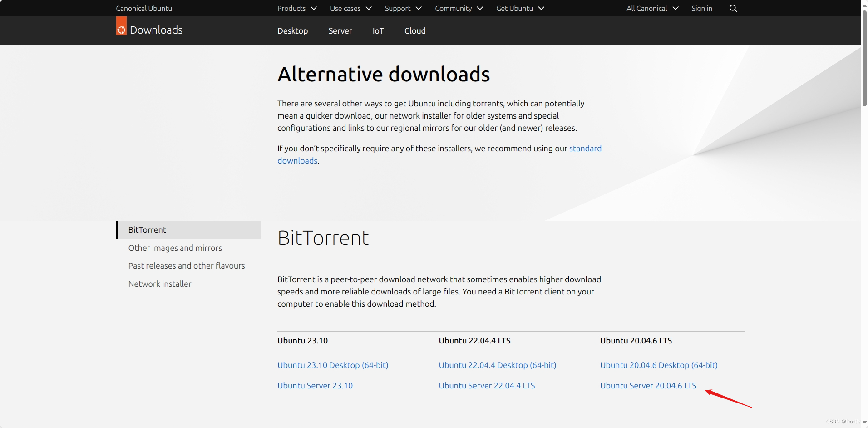
Task: Expand the Products menu chevron
Action: point(314,8)
